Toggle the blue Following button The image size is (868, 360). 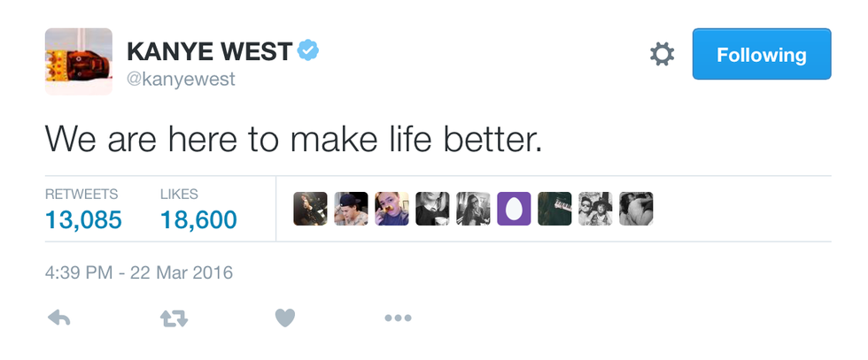point(761,55)
